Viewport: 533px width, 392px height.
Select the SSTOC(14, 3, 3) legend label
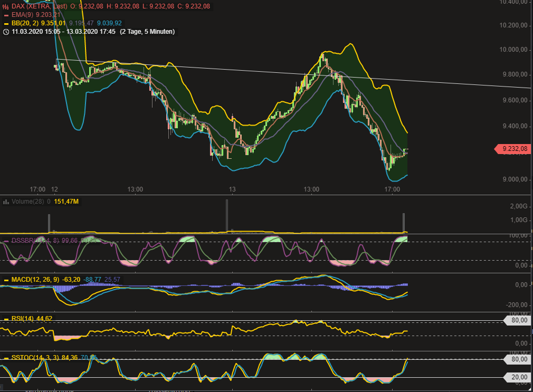(35, 358)
